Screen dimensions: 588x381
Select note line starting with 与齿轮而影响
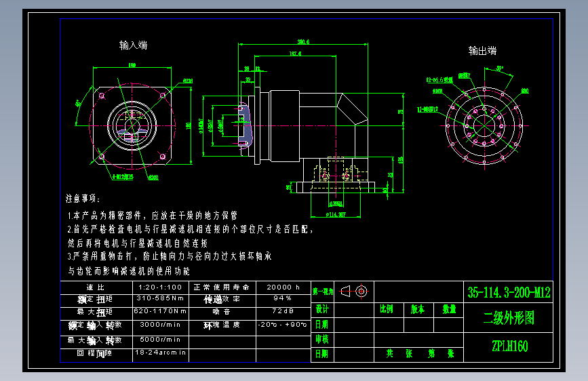click(129, 271)
